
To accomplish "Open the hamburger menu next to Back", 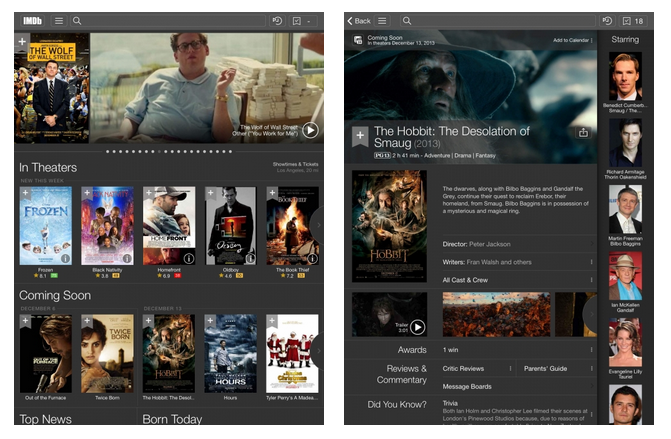I will click(382, 21).
